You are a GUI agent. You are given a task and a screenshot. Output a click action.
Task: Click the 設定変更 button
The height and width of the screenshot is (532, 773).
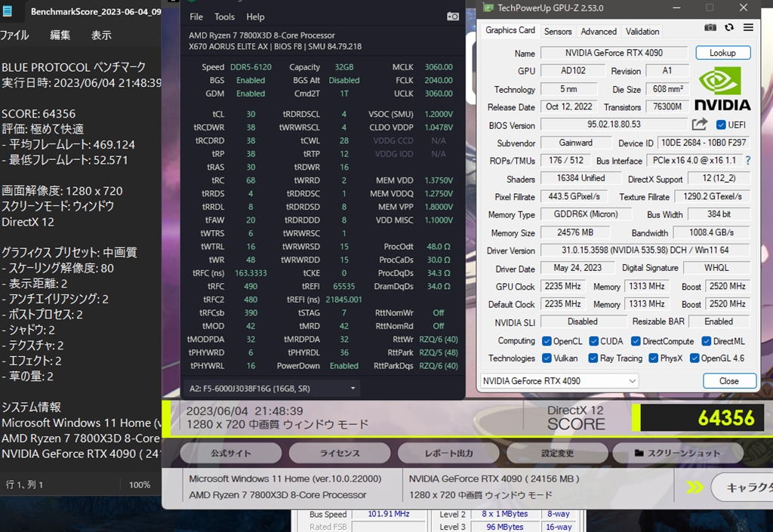click(x=558, y=454)
